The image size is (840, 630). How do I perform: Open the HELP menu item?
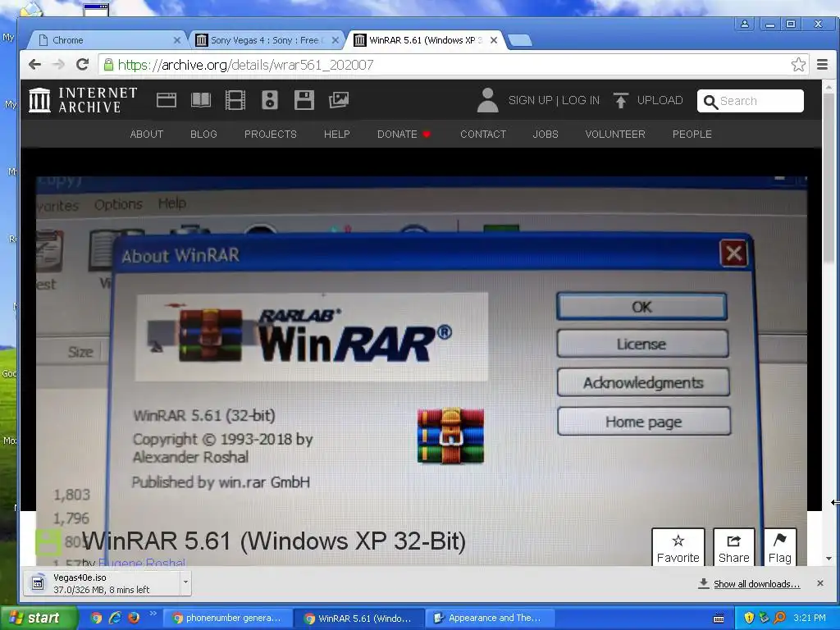point(337,134)
